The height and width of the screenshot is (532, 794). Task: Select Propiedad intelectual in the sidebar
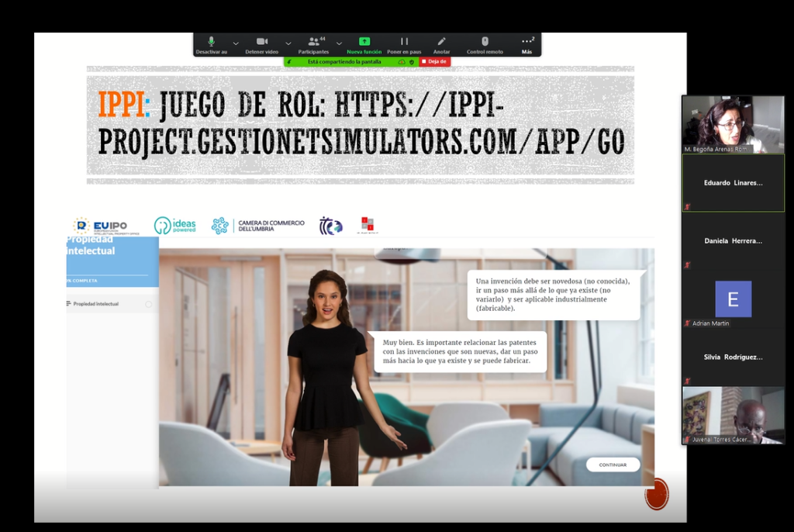(x=96, y=304)
